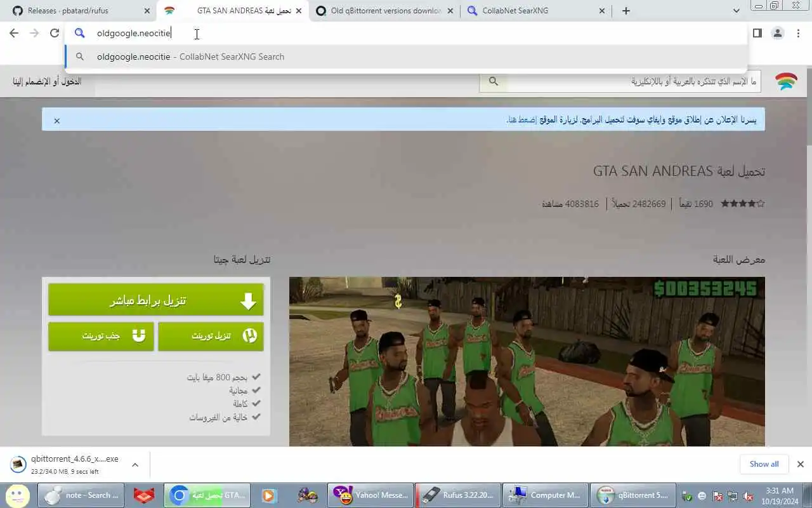Switch to Old qBittorrent versions tab

point(384,11)
